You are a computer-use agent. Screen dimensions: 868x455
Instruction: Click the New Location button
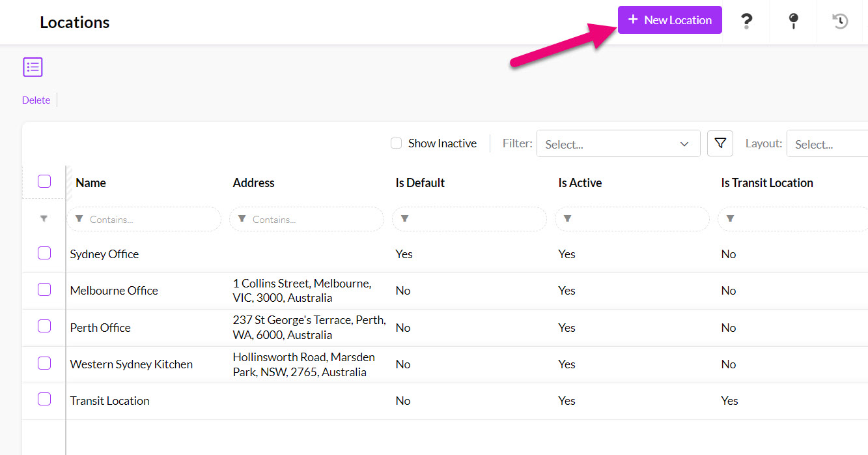(x=669, y=20)
